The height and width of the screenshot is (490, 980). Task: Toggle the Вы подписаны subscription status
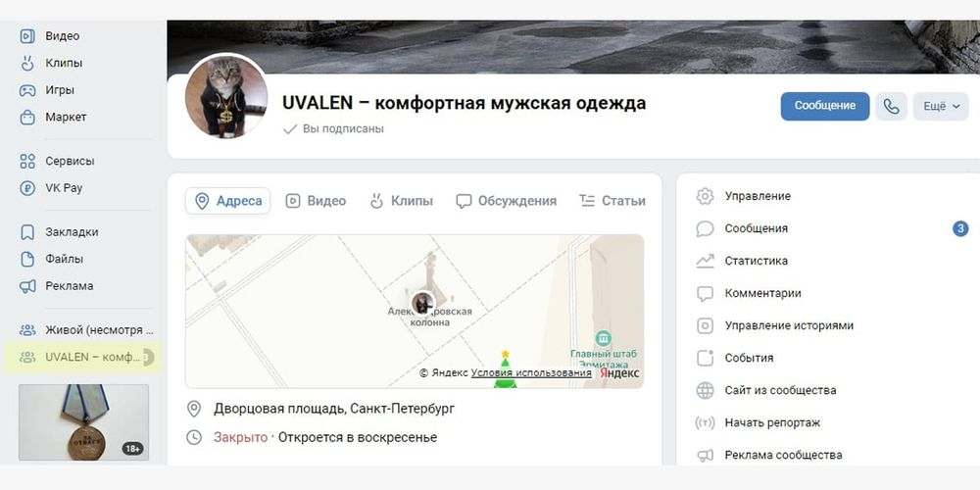click(333, 128)
